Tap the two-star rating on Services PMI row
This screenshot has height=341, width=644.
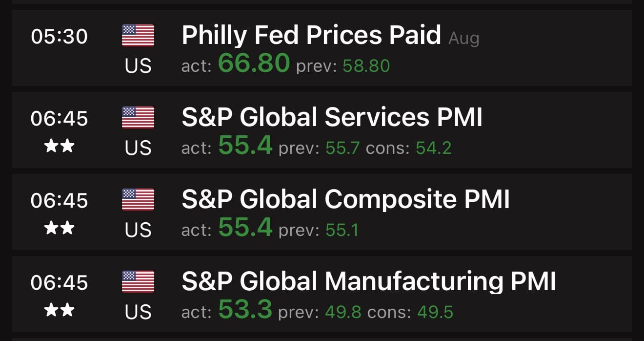coord(59,146)
